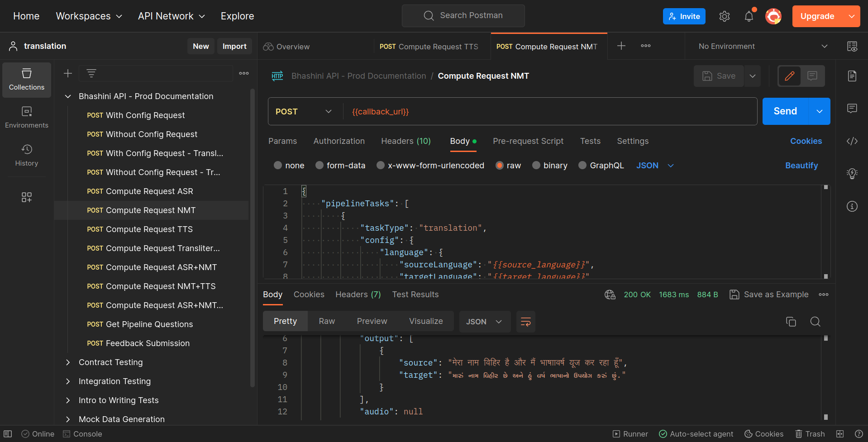This screenshot has height=442, width=868.
Task: Open the code snippet panel icon
Action: [852, 141]
